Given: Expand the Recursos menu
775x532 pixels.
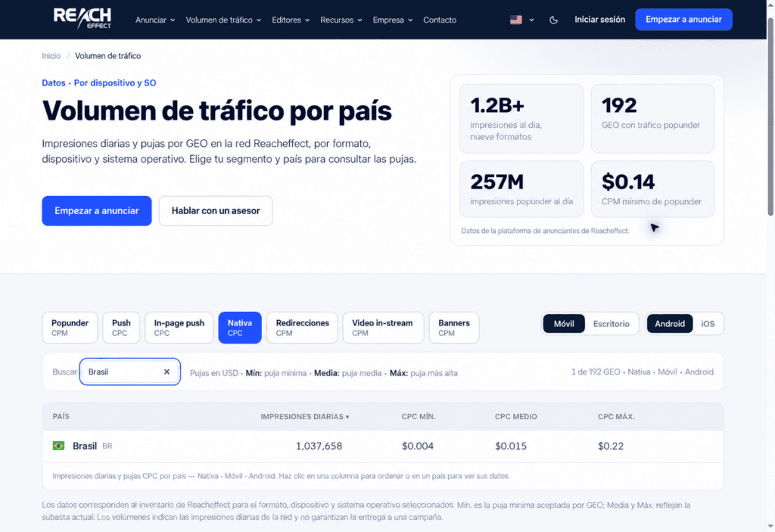Looking at the screenshot, I should 341,20.
